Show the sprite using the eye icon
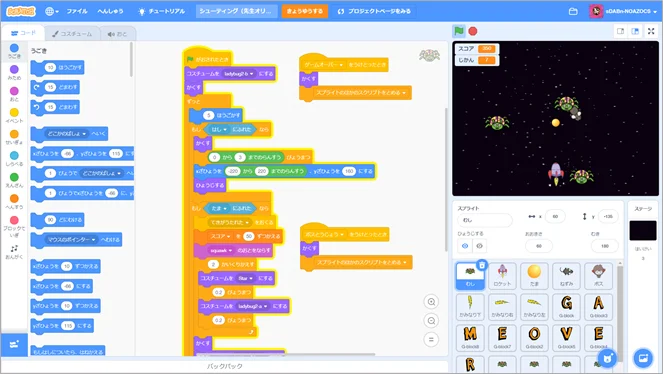Viewport: 663px width, 374px height. click(x=465, y=246)
